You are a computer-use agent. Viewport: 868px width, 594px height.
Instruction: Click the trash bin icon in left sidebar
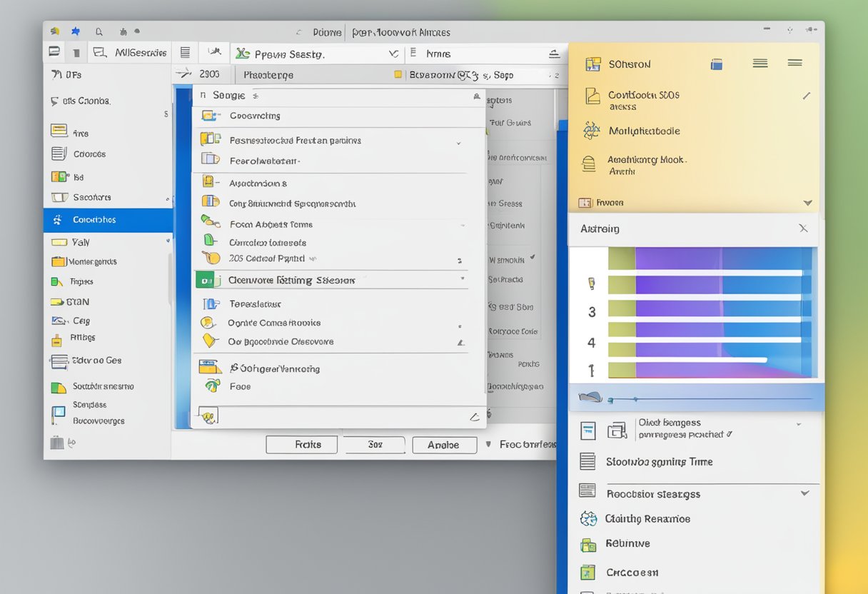(x=57, y=443)
